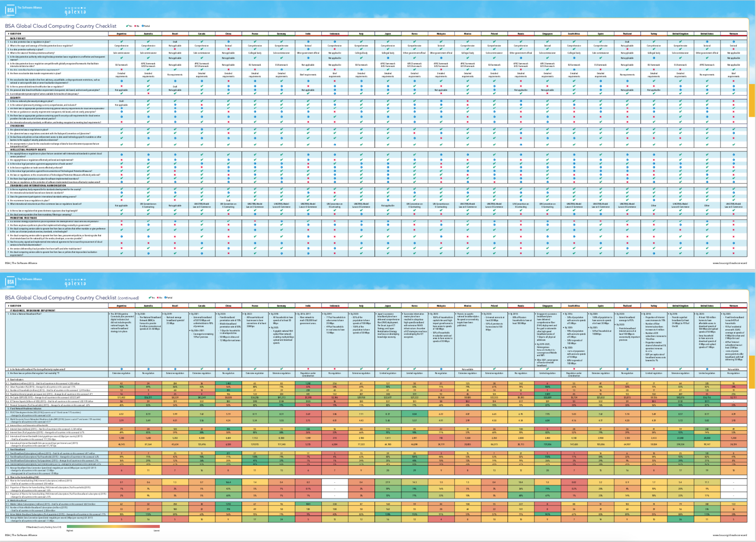Click the INTELLECTUAL PROPERTY RIGHTS section heading
756x542 pixels.
pos(28,150)
